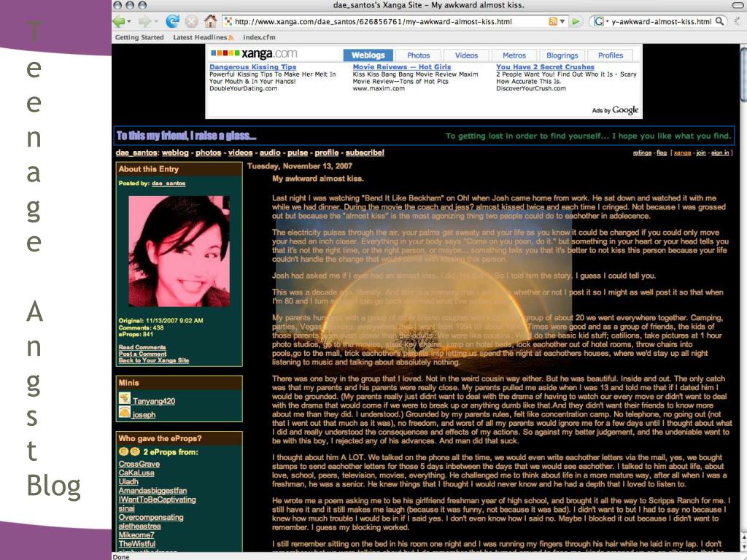Open the address bar history dropdown arrow
747x560 pixels.
[562, 21]
